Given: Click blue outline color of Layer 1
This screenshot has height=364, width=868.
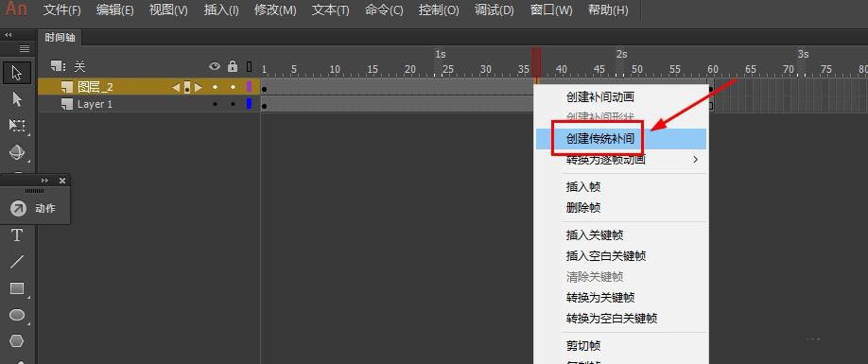Looking at the screenshot, I should pos(249,103).
